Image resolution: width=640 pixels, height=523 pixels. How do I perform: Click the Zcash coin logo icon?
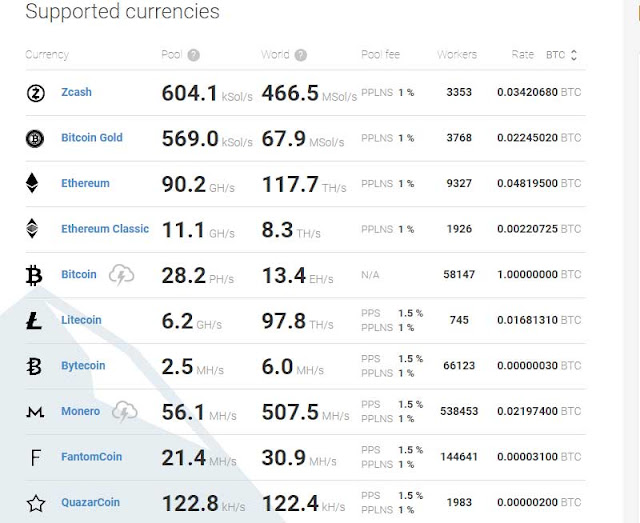pyautogui.click(x=36, y=93)
